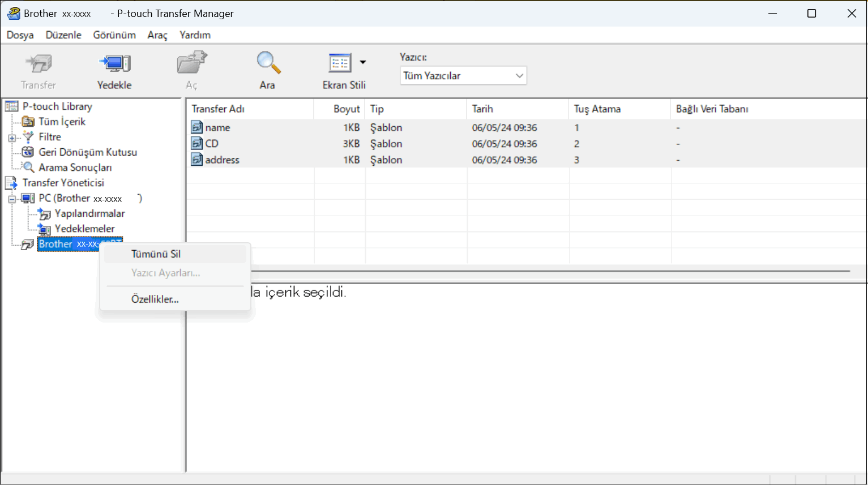Click the Ekran Stili view icon

click(340, 63)
